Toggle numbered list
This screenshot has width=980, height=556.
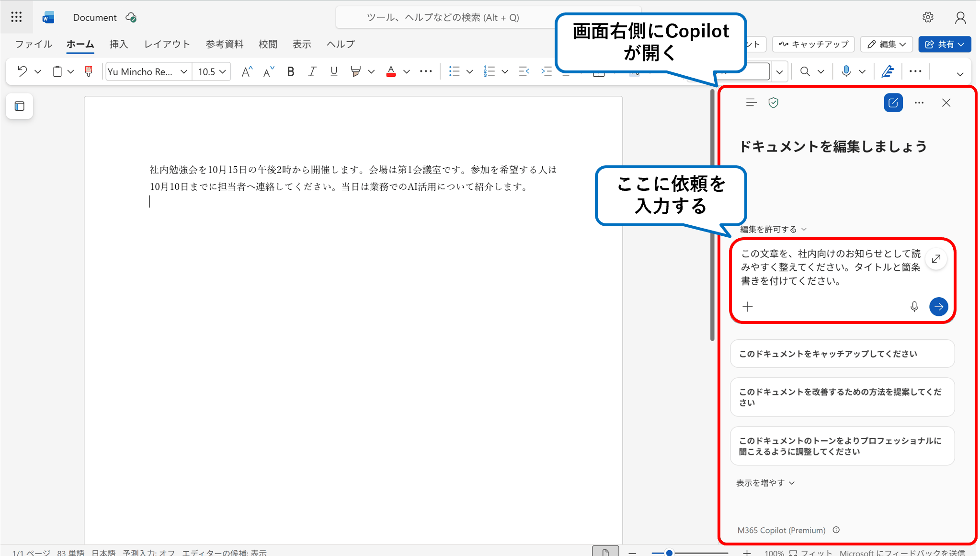click(489, 71)
